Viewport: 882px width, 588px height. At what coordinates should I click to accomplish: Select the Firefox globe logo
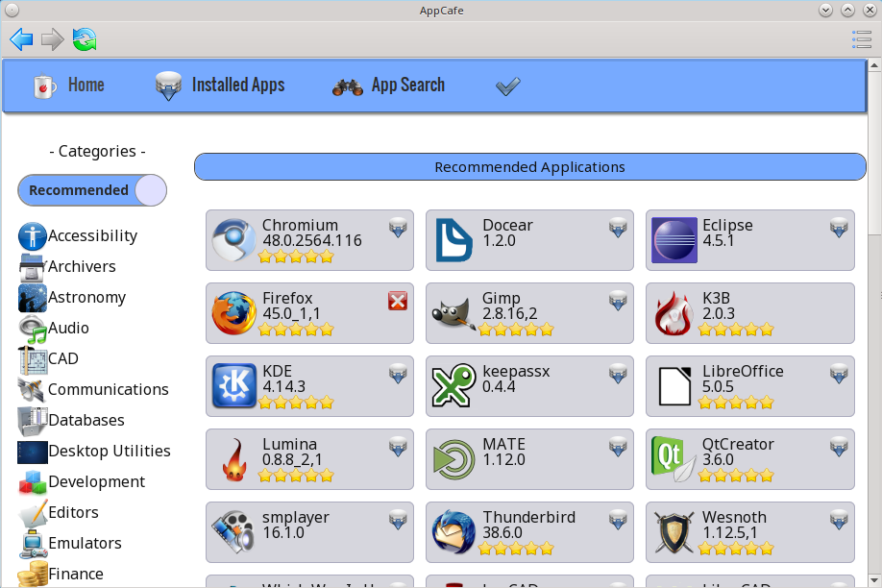(234, 313)
